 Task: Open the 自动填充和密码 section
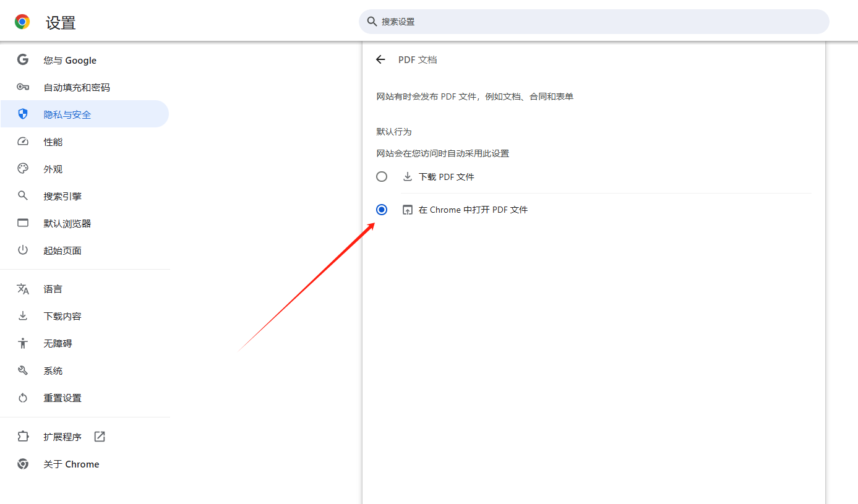(x=85, y=87)
